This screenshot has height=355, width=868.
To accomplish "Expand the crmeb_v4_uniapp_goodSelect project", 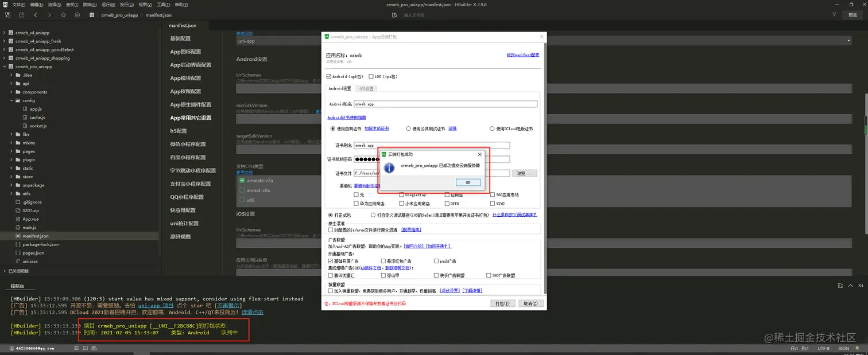I will coord(4,50).
